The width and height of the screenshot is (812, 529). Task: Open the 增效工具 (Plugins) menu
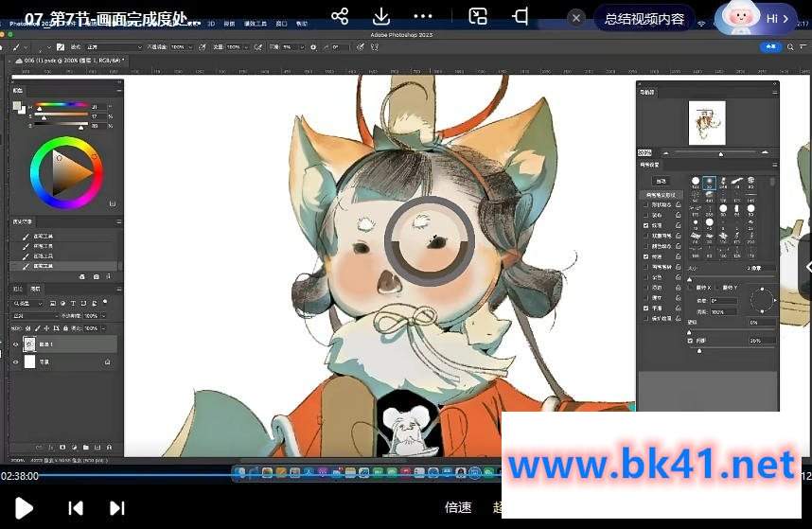[x=255, y=24]
